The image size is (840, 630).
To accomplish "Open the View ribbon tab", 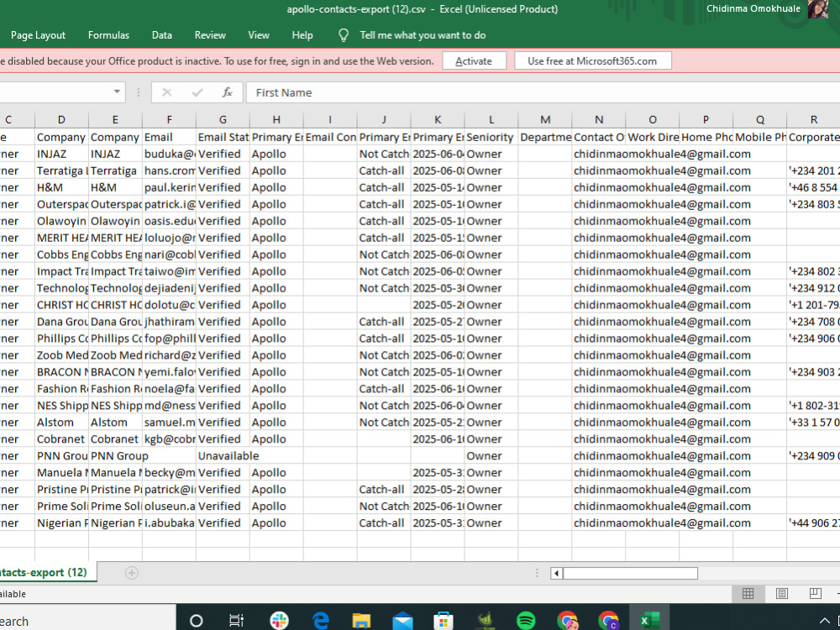I will point(259,35).
